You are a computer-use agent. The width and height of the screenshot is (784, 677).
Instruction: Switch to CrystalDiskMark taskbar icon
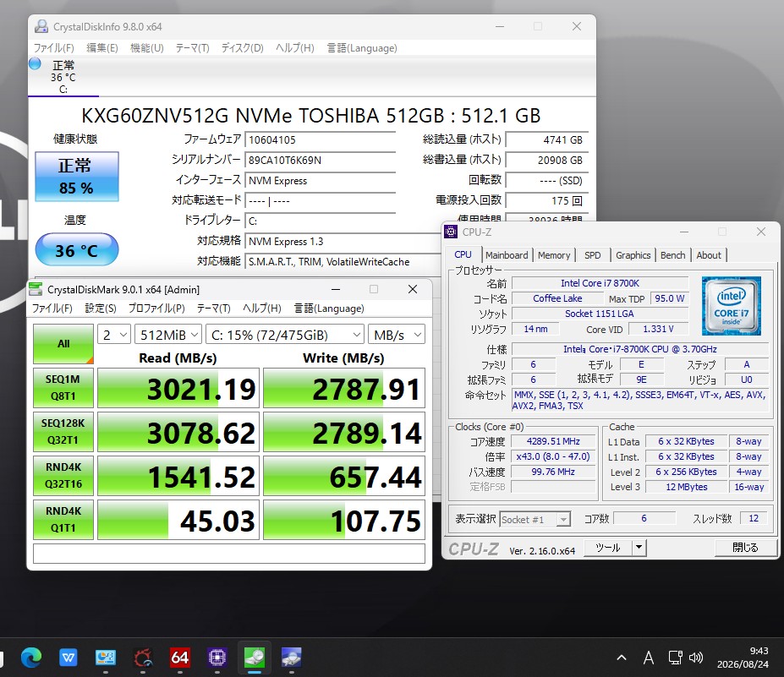click(255, 657)
